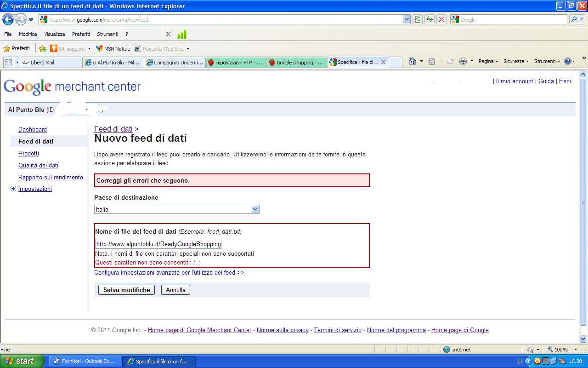Click the Print printer icon

tap(463, 62)
